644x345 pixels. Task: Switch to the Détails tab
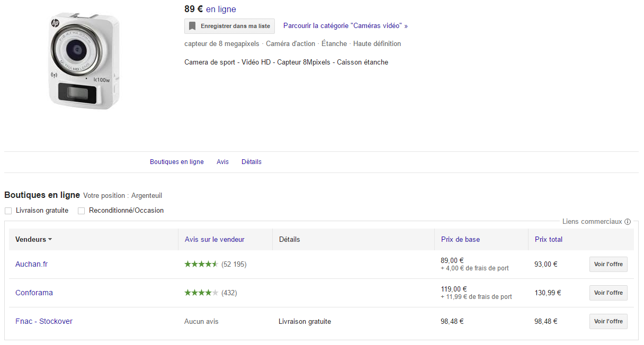[x=252, y=162]
